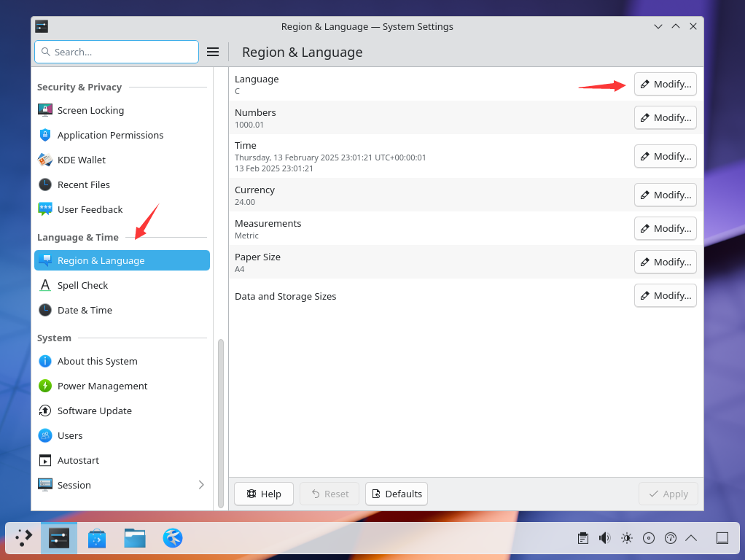Screen dimensions: 745x560
Task: Open the volume tray icon
Action: coord(605,538)
